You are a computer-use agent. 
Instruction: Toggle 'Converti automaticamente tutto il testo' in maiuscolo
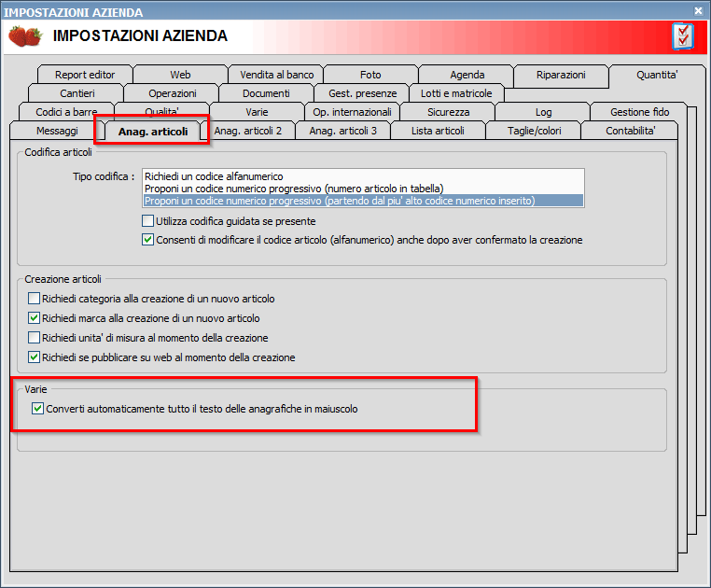point(37,409)
